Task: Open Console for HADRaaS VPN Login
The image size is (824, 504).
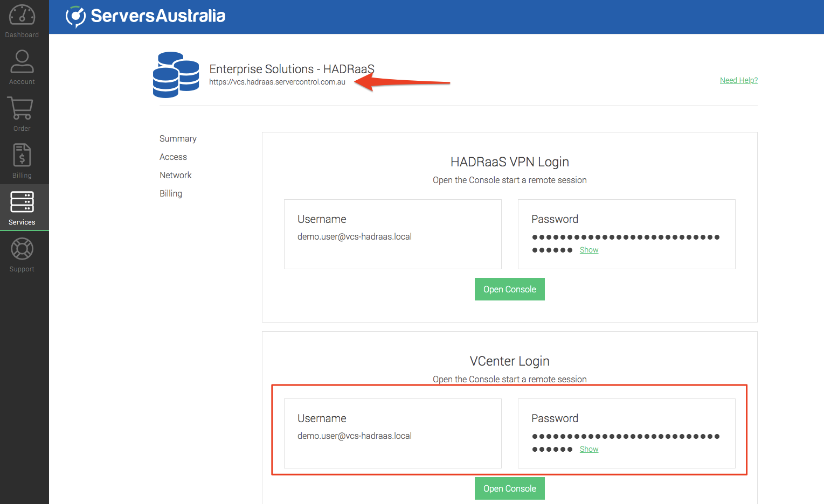Action: click(x=509, y=289)
